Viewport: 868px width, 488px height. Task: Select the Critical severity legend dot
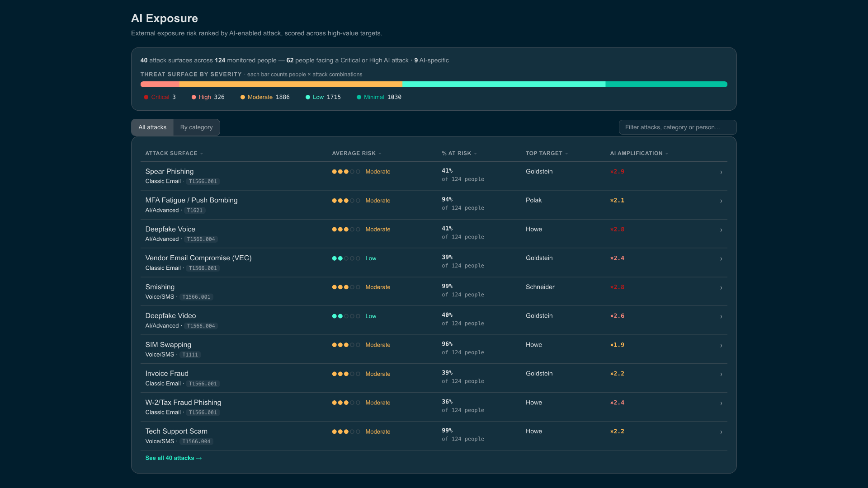[x=146, y=97]
